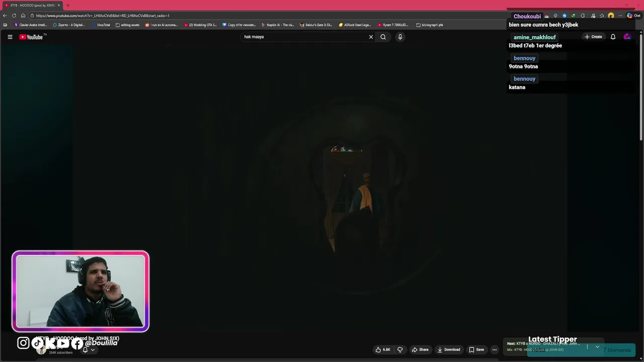
Task: Download the video
Action: (449, 349)
